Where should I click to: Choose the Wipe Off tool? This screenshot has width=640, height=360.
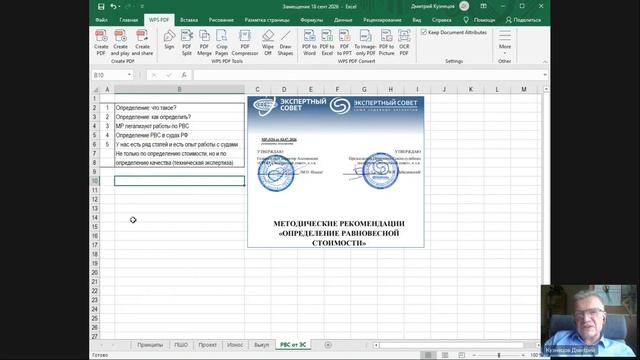268,42
